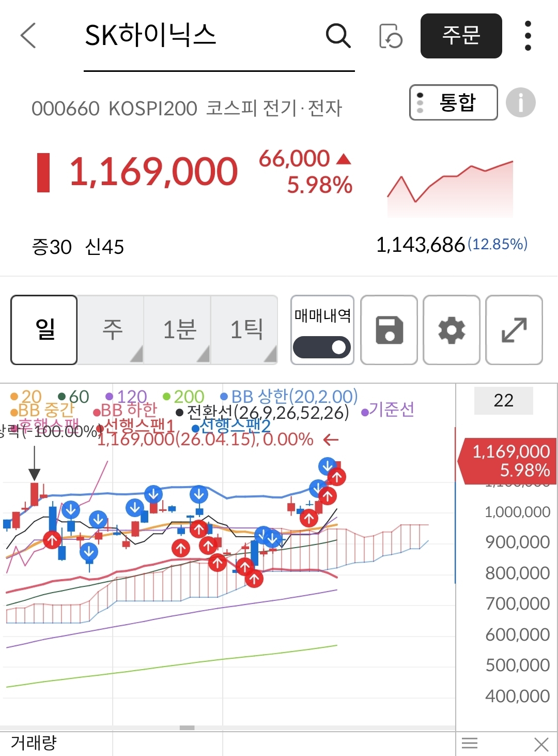Toggle the 매매내역 switch

coord(322,347)
